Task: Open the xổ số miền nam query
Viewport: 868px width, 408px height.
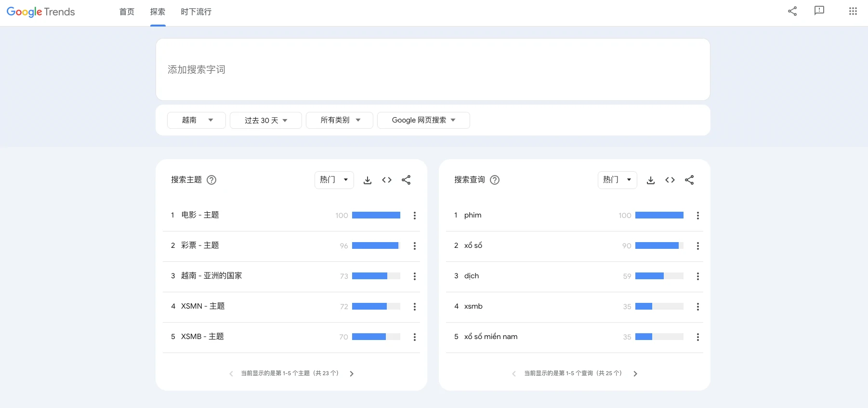Action: [491, 337]
